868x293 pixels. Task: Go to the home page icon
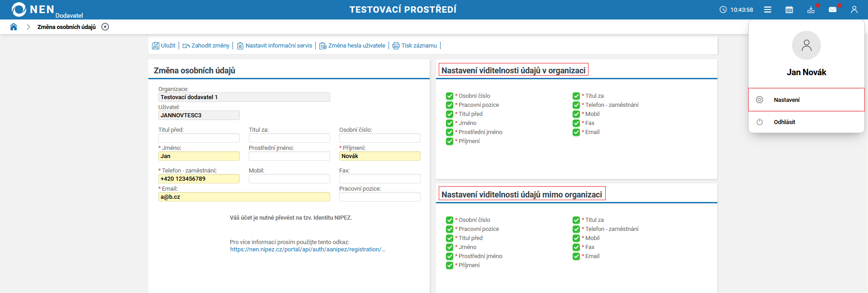(x=14, y=27)
